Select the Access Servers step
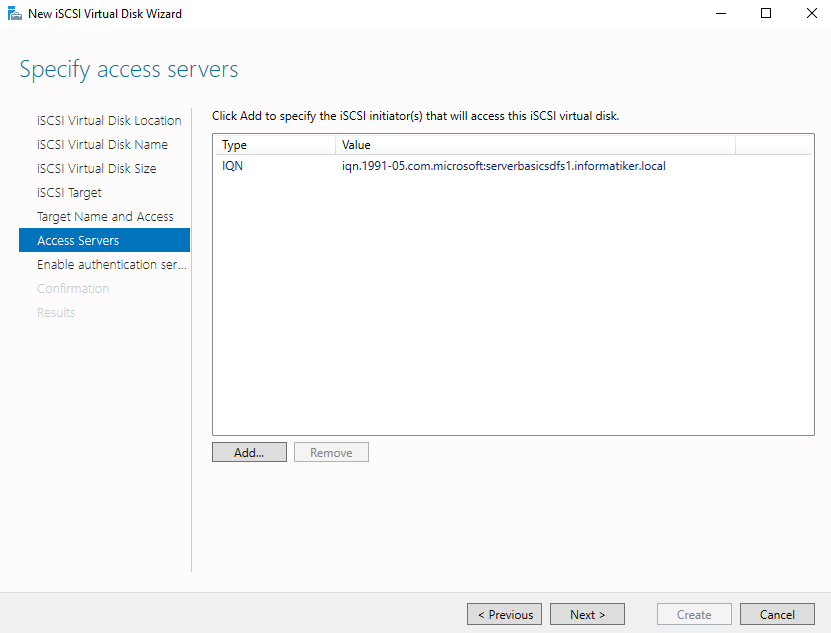Image resolution: width=831 pixels, height=633 pixels. [x=104, y=240]
